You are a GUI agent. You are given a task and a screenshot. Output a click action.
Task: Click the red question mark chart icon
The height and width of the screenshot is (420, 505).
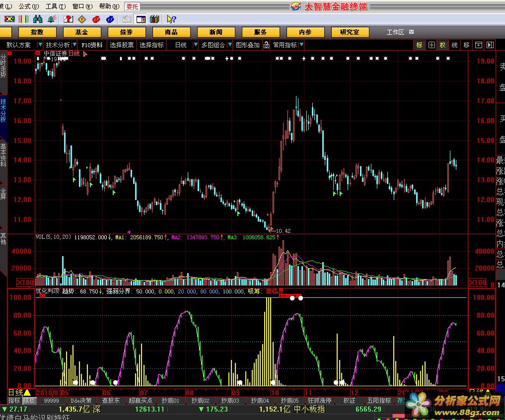coord(68,19)
